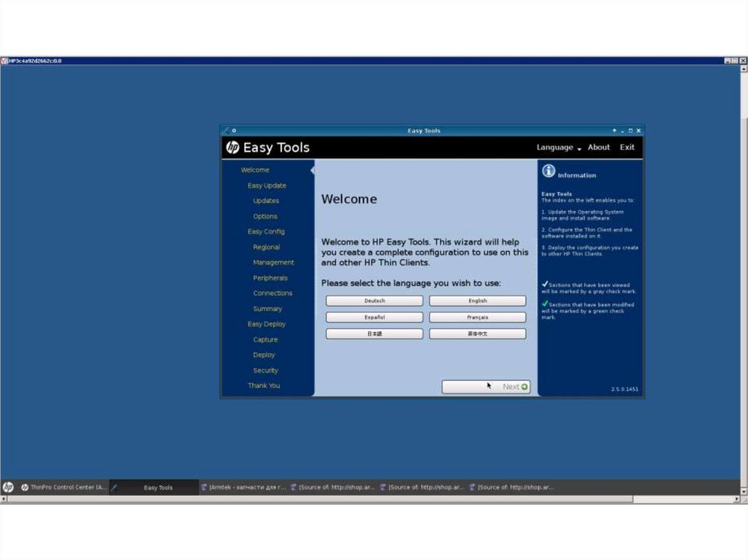Select the Capture entry in sidebar

pos(265,340)
